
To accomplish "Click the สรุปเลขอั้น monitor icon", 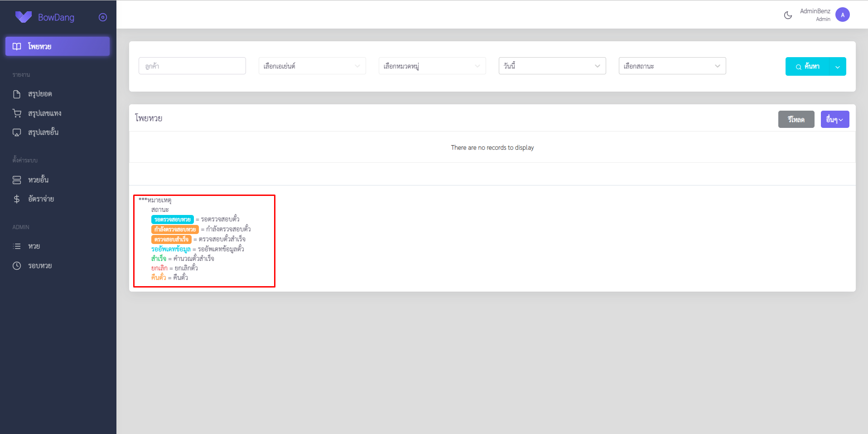I will tap(17, 132).
